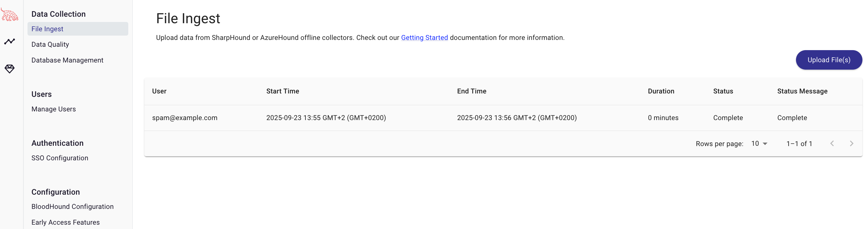Open Early Access Features page

[65, 222]
